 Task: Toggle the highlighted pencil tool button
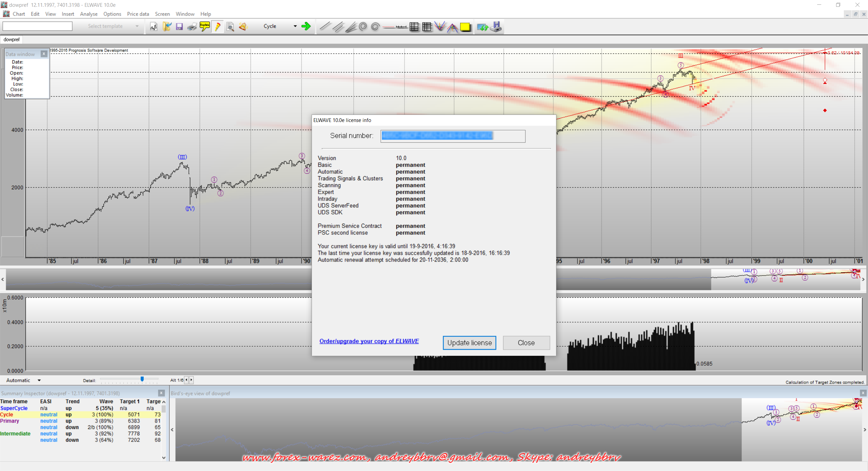pyautogui.click(x=218, y=26)
